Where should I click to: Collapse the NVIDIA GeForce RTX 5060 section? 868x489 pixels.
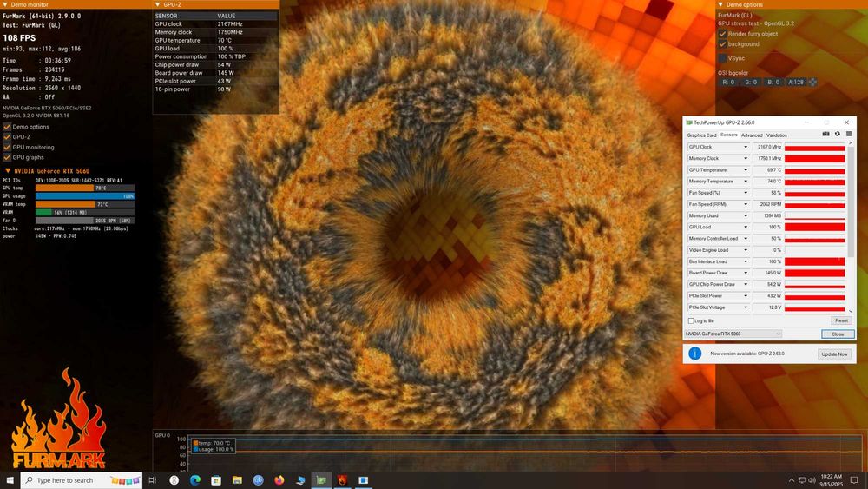[x=8, y=171]
